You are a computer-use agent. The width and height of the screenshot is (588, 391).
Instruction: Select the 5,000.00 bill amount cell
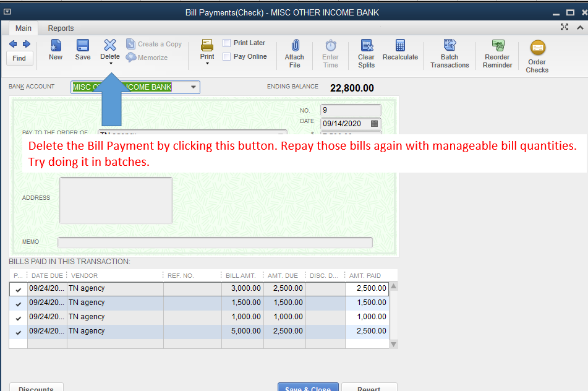pos(242,331)
